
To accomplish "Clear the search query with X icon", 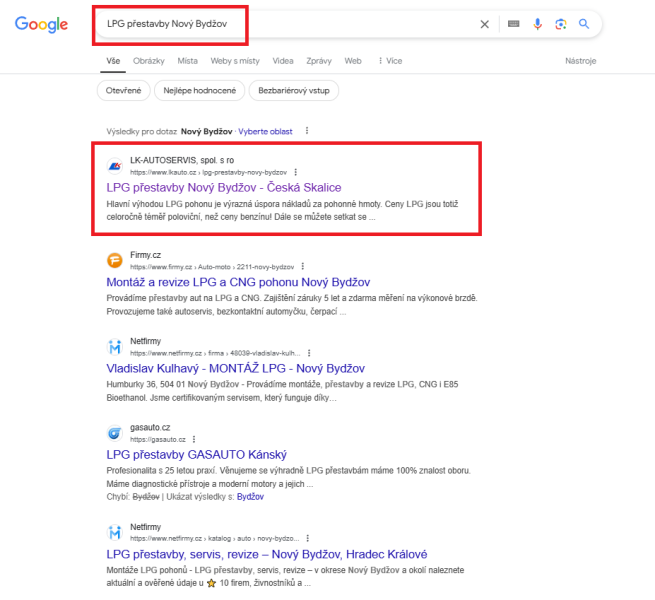I will coord(485,24).
